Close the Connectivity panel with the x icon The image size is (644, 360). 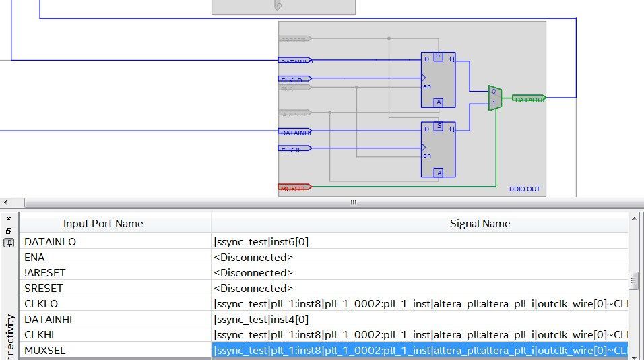pyautogui.click(x=9, y=219)
